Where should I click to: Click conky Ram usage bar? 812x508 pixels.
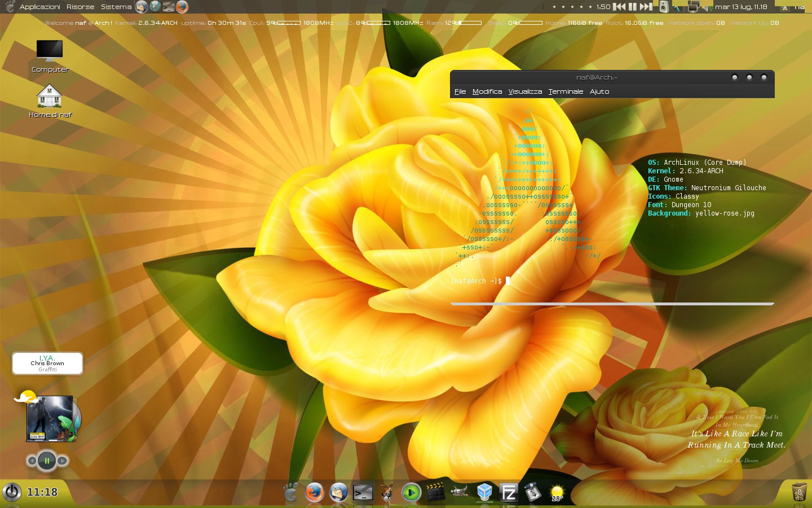[x=470, y=23]
